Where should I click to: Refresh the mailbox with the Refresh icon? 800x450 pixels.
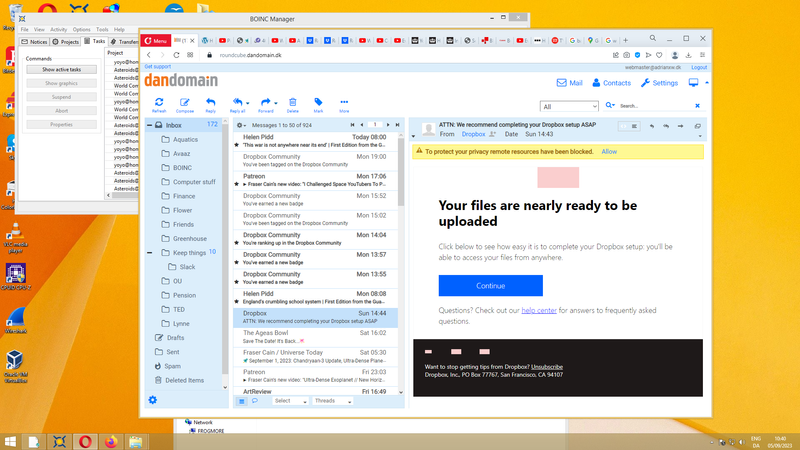(x=159, y=105)
